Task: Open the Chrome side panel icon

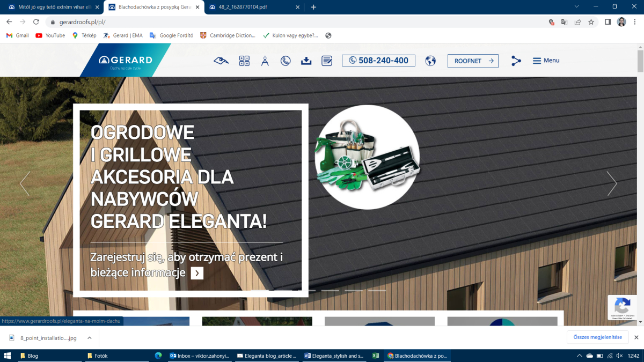Action: coord(608,22)
